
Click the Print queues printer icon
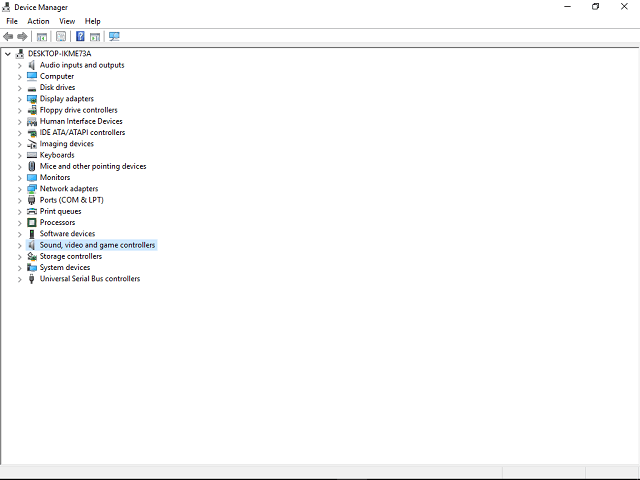[32, 211]
